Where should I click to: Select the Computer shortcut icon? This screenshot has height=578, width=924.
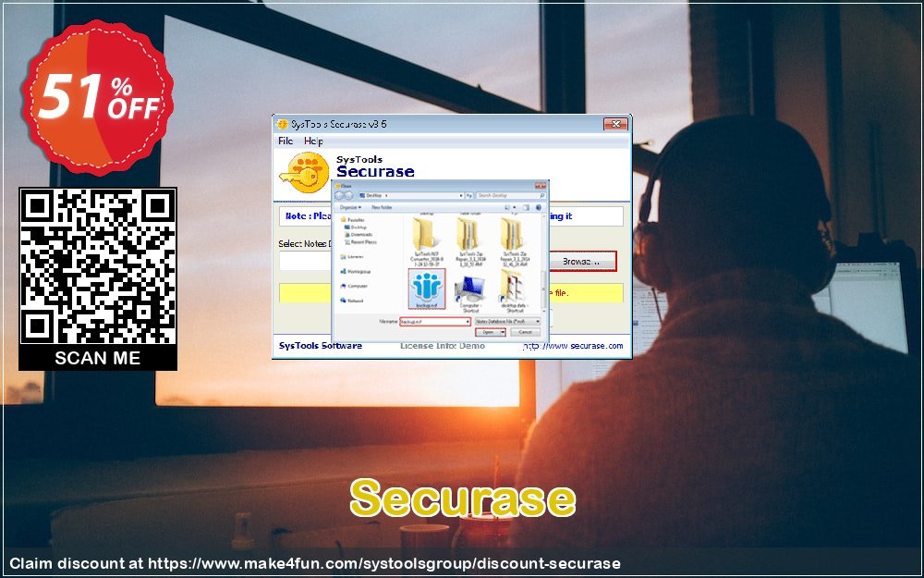471,293
